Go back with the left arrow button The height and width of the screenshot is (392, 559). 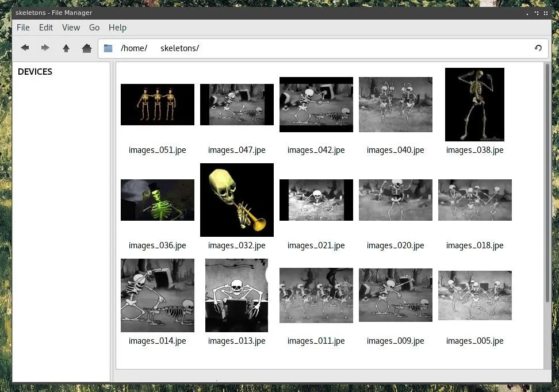pos(25,48)
